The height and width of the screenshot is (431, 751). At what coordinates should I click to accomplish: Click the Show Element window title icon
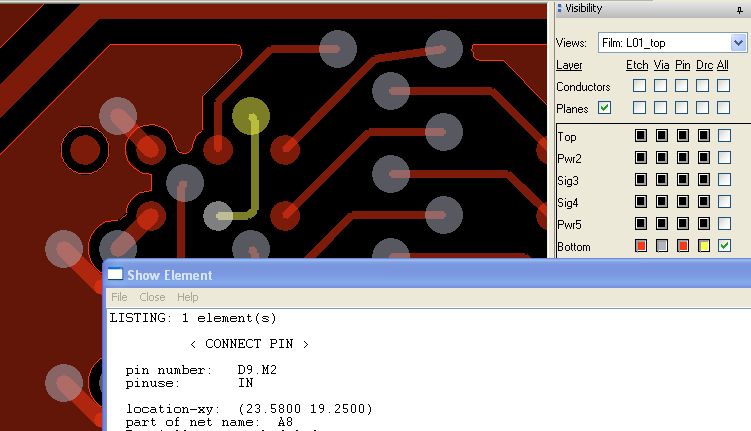pyautogui.click(x=115, y=274)
